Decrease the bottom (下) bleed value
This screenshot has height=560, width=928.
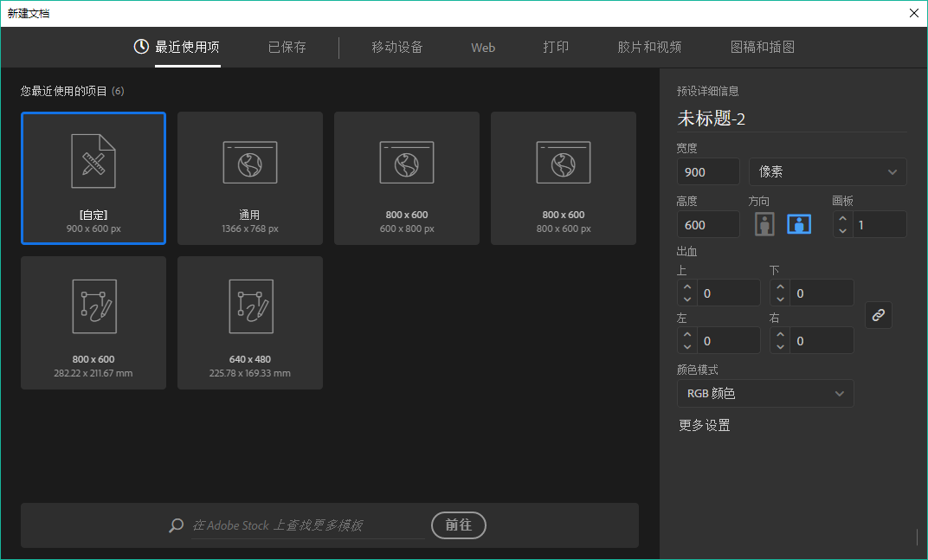point(780,299)
